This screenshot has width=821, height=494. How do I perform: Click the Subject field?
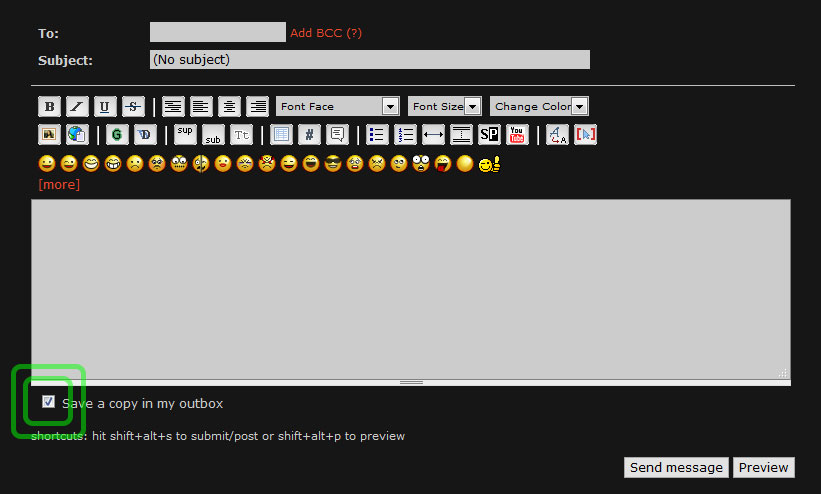click(x=370, y=60)
